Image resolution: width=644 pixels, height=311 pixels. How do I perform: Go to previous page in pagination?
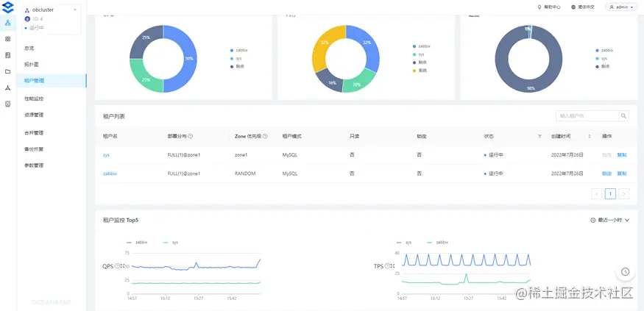point(596,193)
